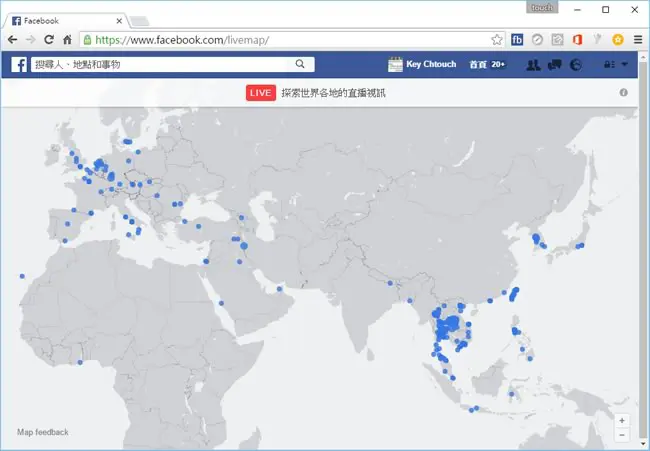This screenshot has height=451, width=650.
Task: Open the Chrome hamburger menu
Action: pos(638,40)
